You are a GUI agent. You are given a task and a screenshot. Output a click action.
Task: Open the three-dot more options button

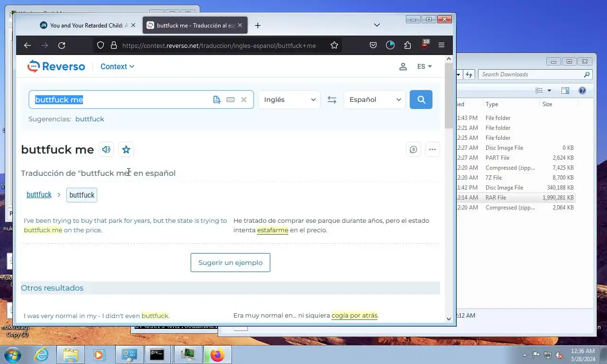(432, 150)
